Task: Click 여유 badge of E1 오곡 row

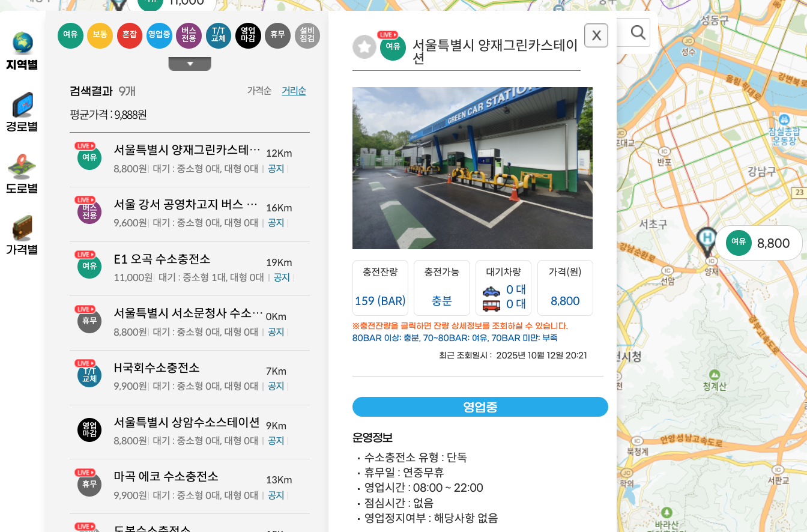Action: (89, 266)
